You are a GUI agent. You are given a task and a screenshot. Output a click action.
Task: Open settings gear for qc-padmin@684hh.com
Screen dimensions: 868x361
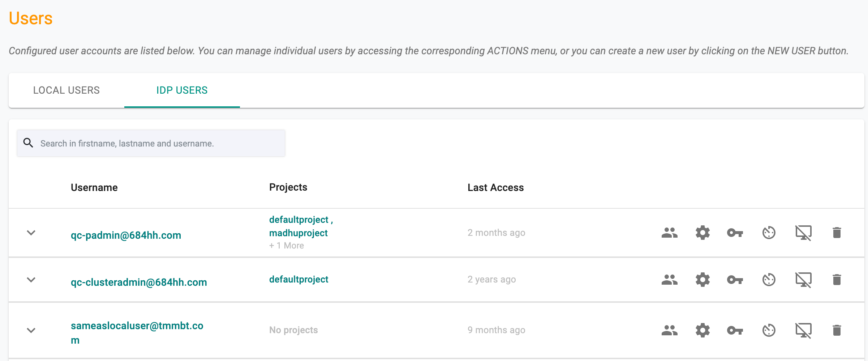(x=702, y=233)
